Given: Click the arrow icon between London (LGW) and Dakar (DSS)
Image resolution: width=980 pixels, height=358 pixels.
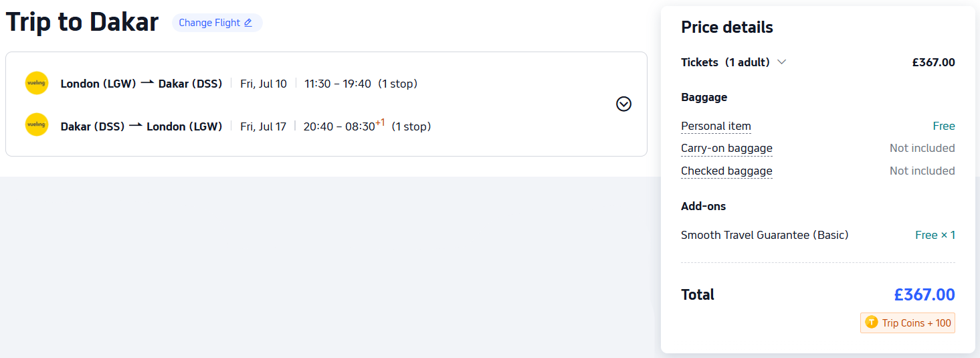Looking at the screenshot, I should coord(147,83).
